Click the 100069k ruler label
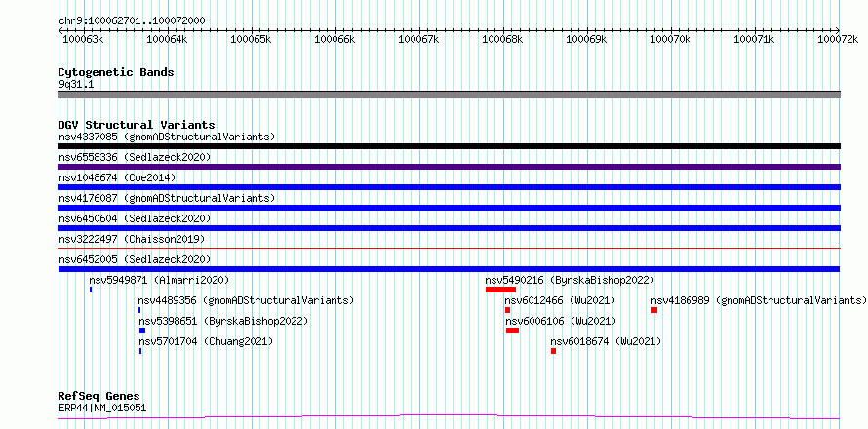The width and height of the screenshot is (868, 429). coord(587,39)
